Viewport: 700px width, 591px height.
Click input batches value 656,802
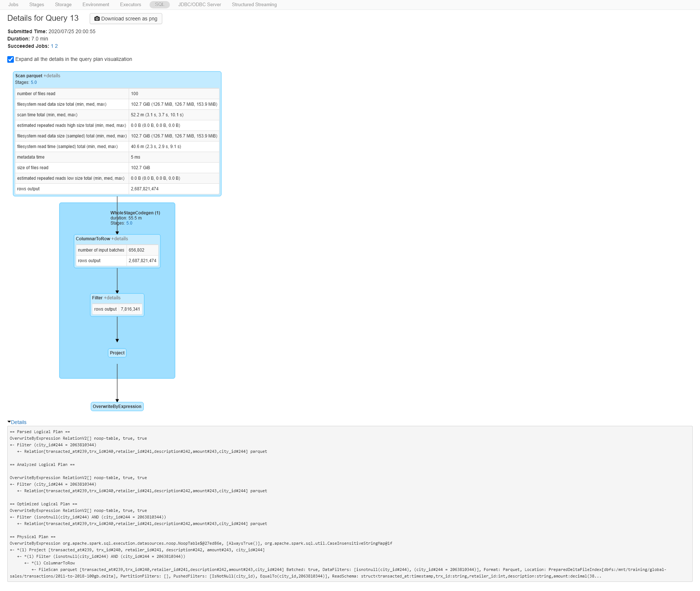[x=136, y=250]
